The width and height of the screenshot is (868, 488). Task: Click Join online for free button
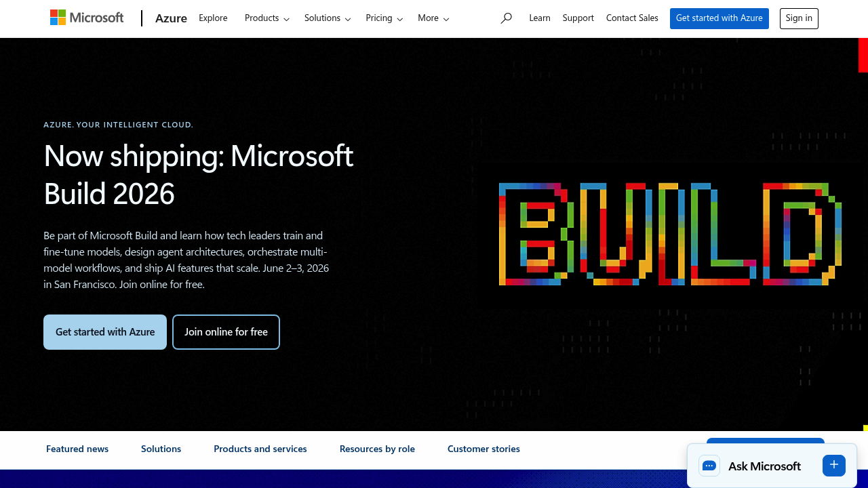point(226,332)
